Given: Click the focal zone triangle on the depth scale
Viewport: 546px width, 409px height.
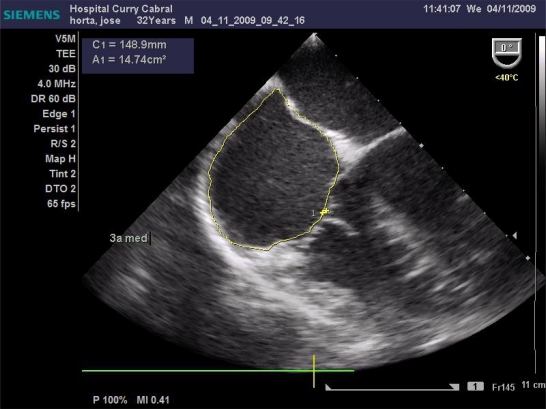Looking at the screenshot, I should pos(515,236).
